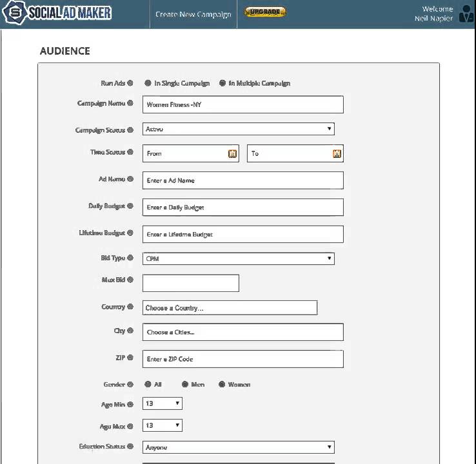Click the Max Bid help icon
This screenshot has height=464, width=476.
(130, 280)
